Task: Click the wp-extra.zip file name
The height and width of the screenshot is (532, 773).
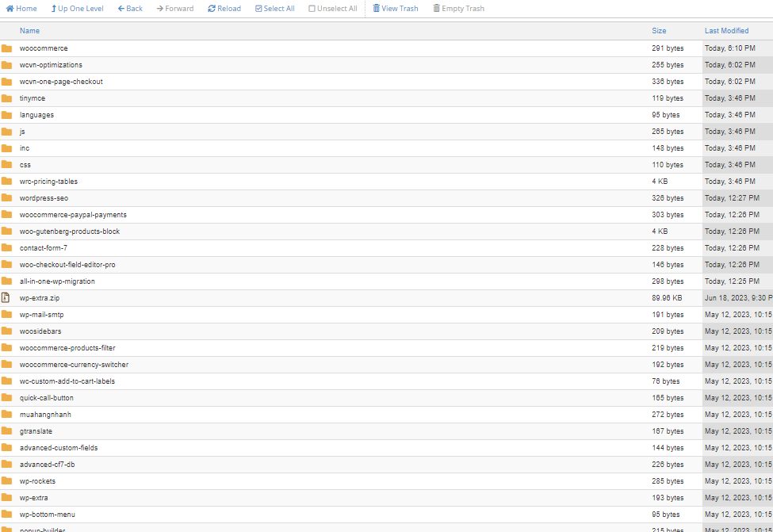Action: click(x=40, y=298)
